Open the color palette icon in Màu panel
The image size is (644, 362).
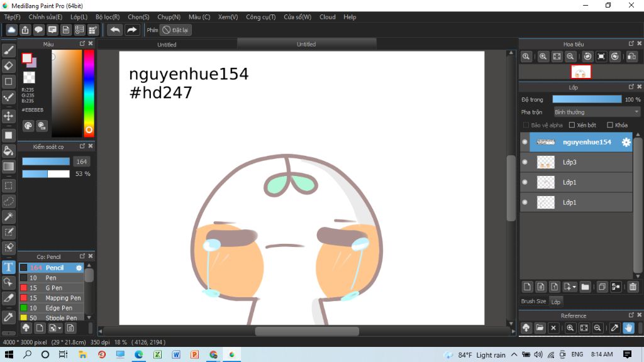click(28, 126)
